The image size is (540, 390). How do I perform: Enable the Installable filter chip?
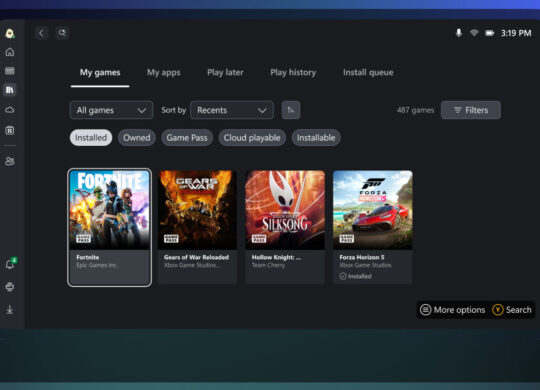click(x=316, y=138)
